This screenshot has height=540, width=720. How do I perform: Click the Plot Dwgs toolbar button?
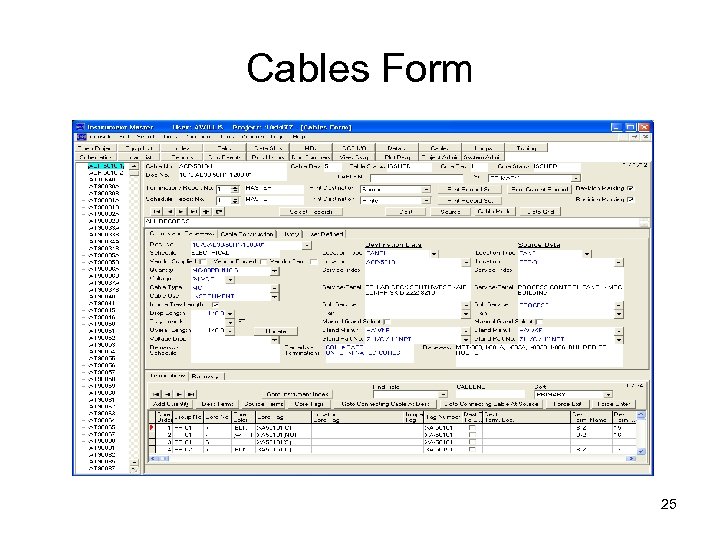point(397,157)
